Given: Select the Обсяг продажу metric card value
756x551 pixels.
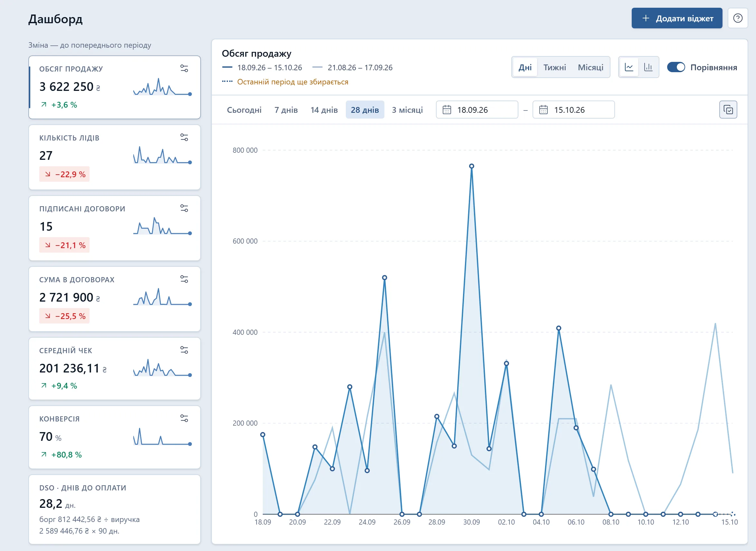Looking at the screenshot, I should point(69,87).
